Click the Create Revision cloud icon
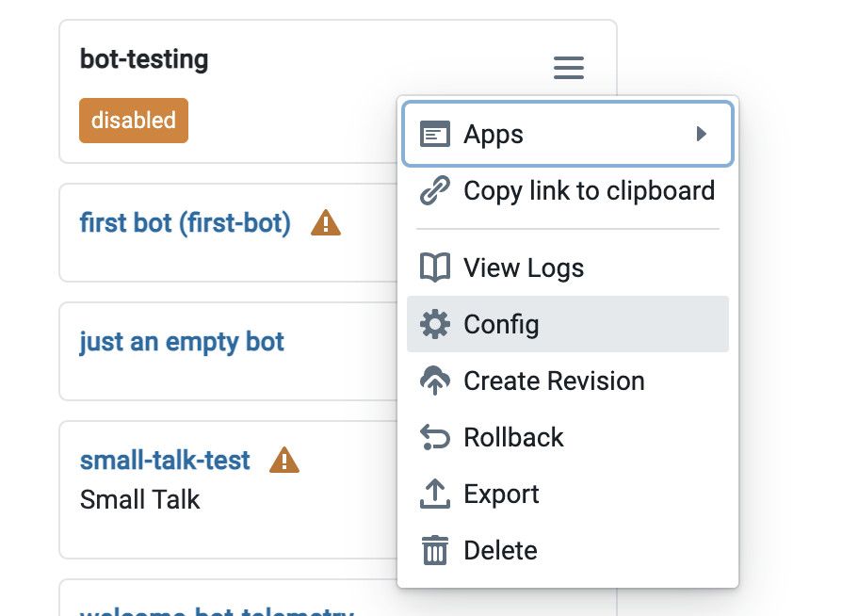 coord(434,381)
